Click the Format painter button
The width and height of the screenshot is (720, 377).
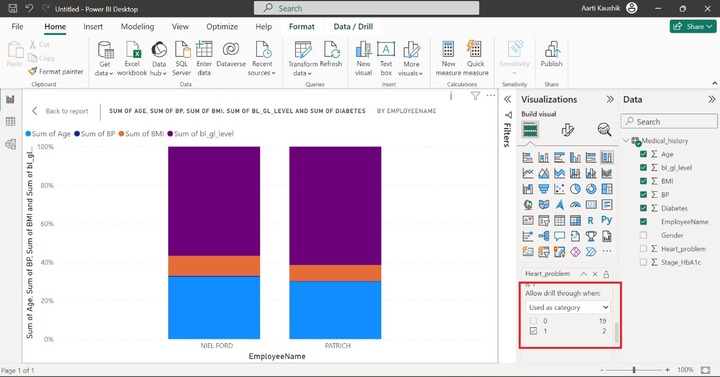click(56, 71)
